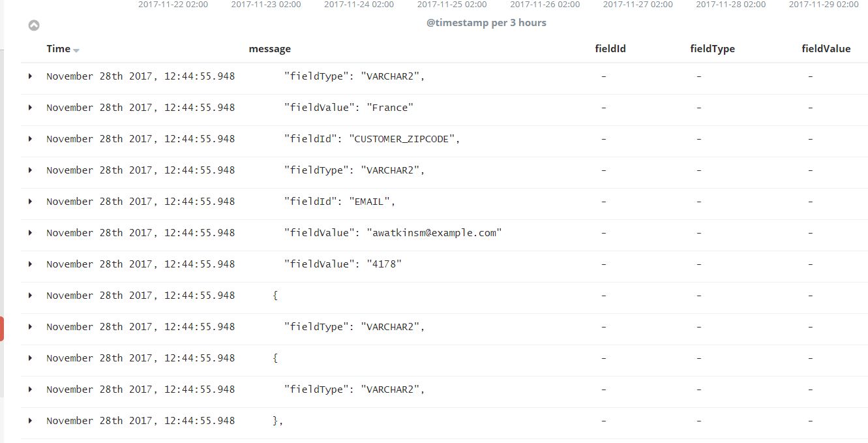Click the fieldId column header
This screenshot has height=443, width=868.
[610, 49]
